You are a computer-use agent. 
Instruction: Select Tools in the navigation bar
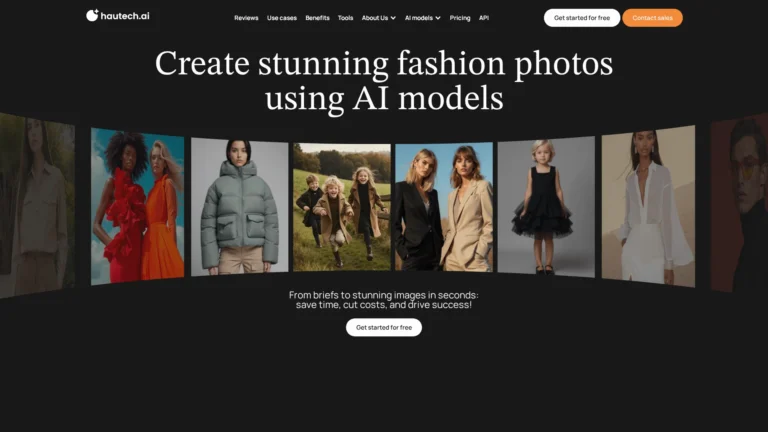click(x=345, y=18)
